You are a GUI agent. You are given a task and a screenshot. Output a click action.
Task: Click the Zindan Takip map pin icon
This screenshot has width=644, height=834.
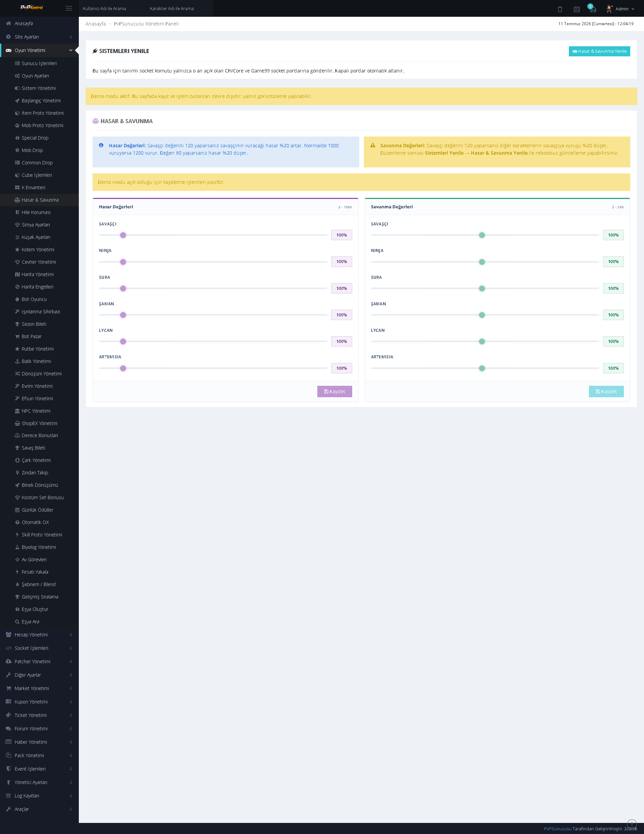(x=17, y=473)
